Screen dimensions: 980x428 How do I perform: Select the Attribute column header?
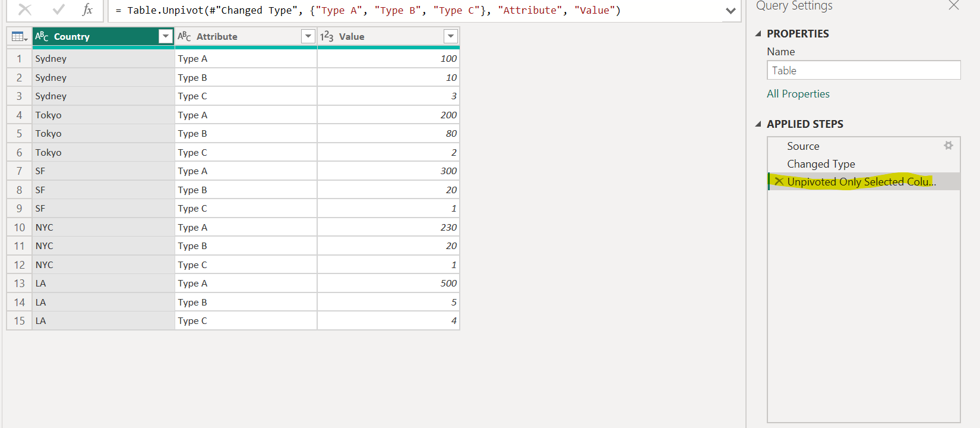tap(246, 36)
